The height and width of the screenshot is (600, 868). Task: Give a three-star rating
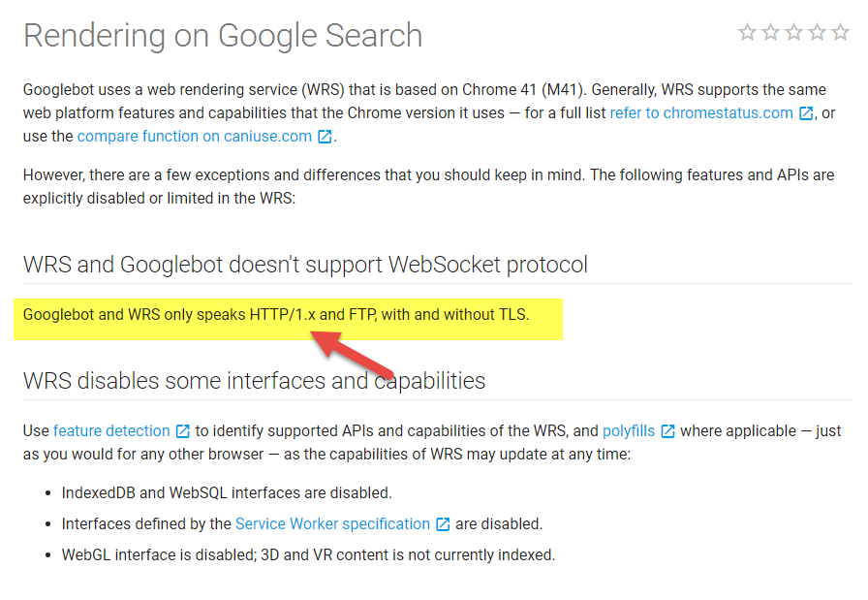coord(793,33)
